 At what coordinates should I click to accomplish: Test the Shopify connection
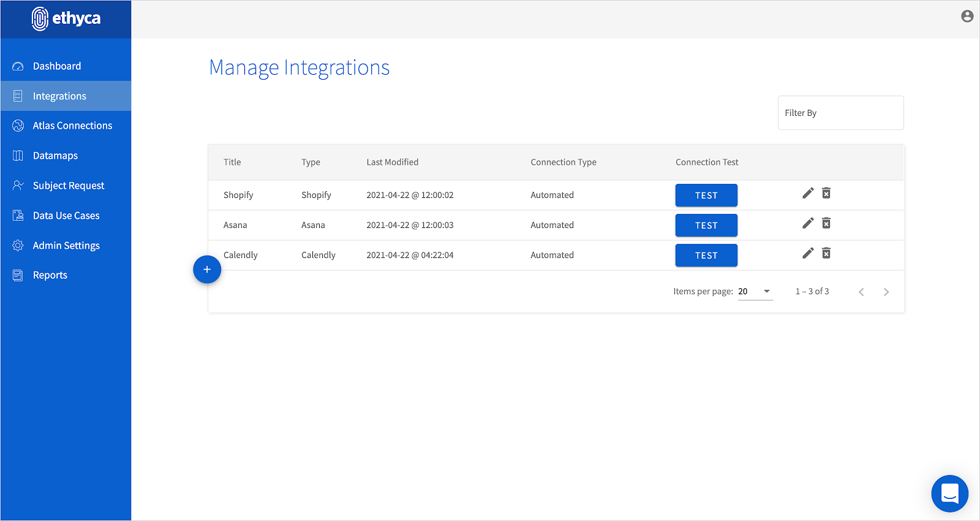tap(706, 196)
